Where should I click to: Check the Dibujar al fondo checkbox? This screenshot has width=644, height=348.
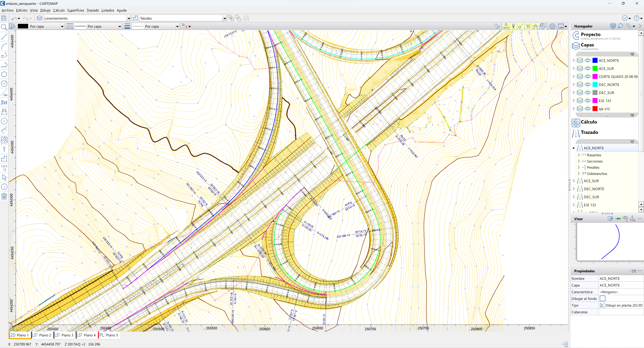pyautogui.click(x=603, y=299)
